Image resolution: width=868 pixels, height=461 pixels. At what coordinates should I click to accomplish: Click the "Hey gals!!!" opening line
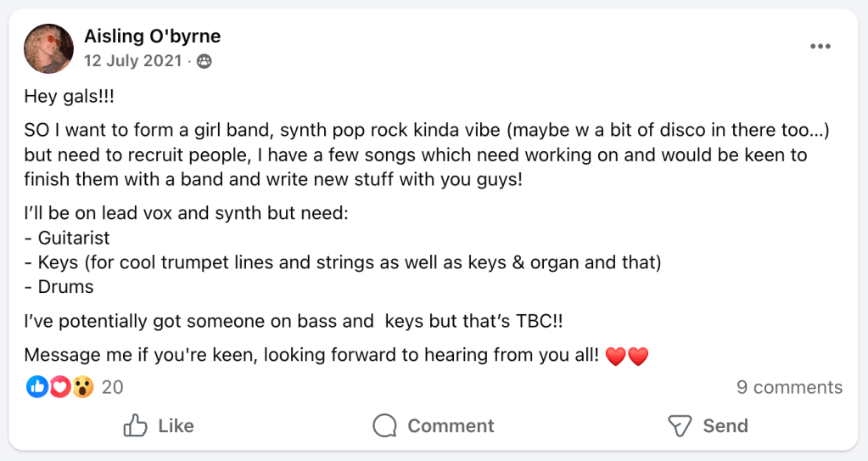[x=69, y=96]
